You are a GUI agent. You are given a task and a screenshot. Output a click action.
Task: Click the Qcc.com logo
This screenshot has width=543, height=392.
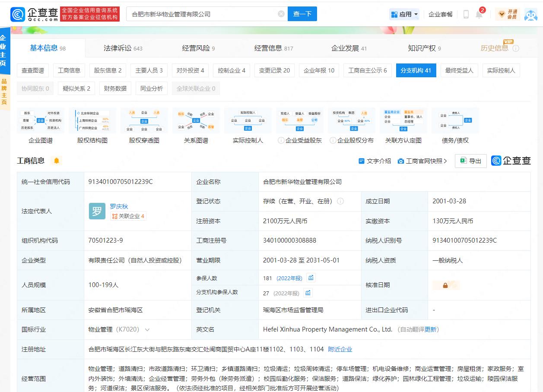[35, 14]
